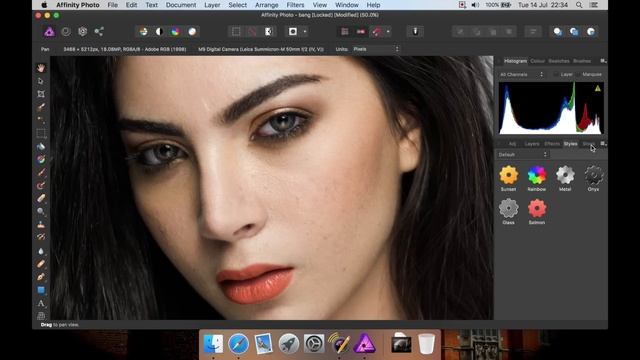Select the blue Rectangle shape tool
This screenshot has width=640, height=360.
(41, 290)
